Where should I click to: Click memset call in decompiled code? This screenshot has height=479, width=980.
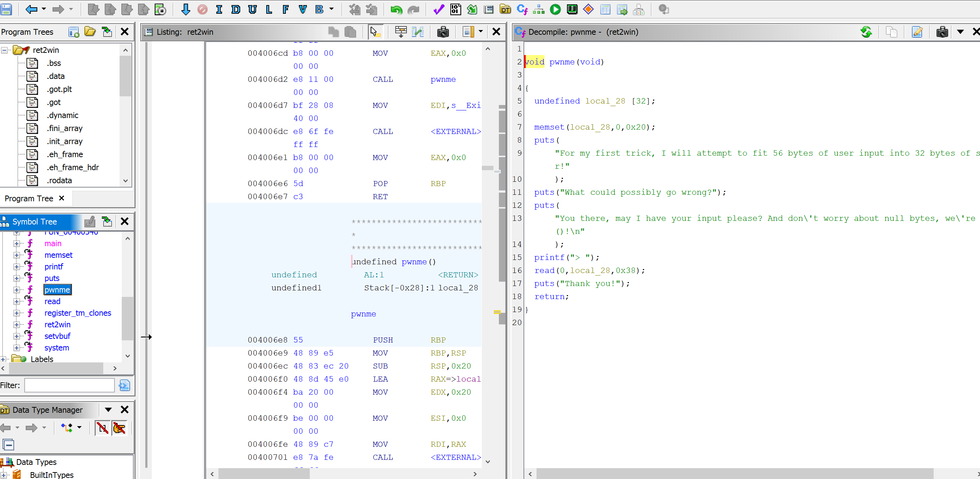[549, 127]
